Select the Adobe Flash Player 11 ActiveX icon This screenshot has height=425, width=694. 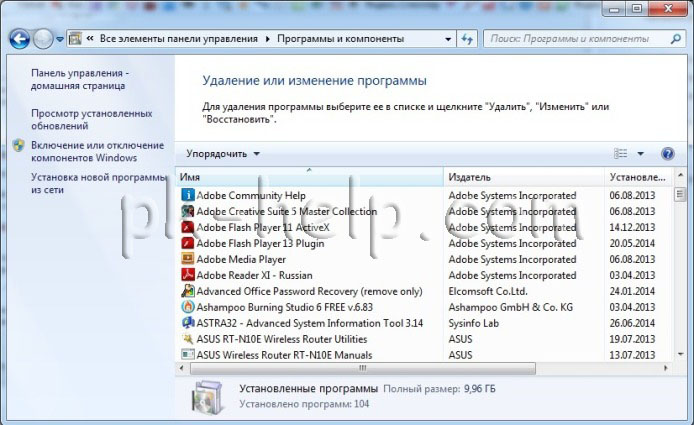pos(188,227)
